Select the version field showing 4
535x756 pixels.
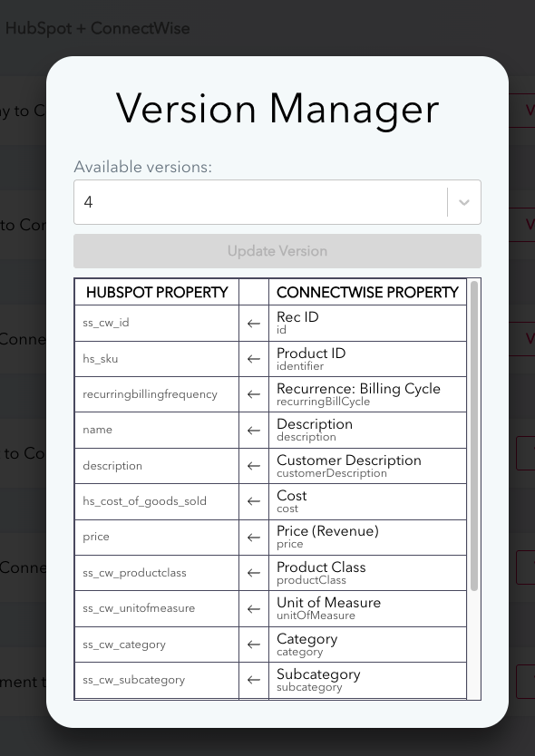coord(277,202)
